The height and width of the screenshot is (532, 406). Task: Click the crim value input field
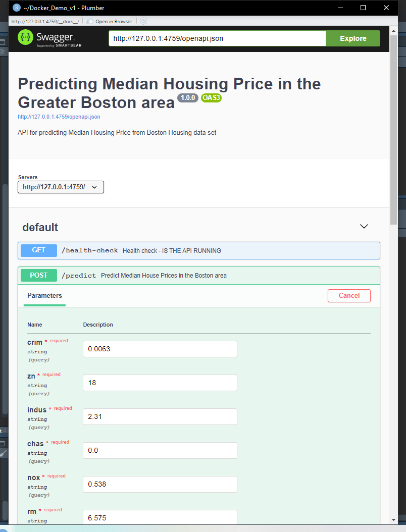[160, 349]
